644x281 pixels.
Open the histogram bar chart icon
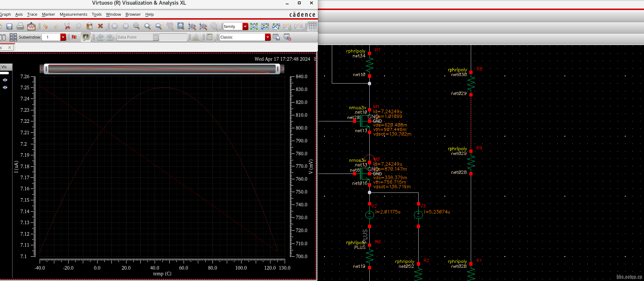[x=195, y=37]
